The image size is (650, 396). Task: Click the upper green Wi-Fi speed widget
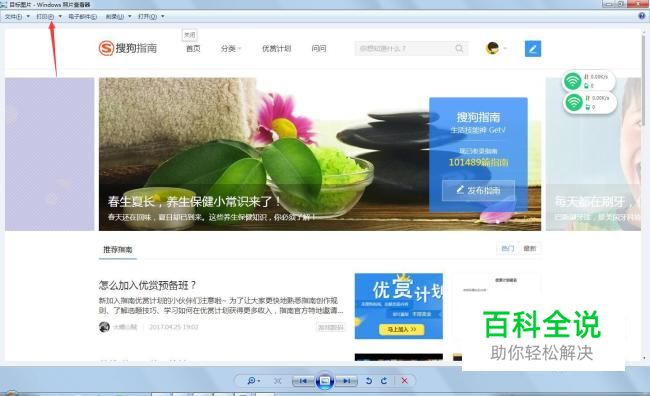589,81
